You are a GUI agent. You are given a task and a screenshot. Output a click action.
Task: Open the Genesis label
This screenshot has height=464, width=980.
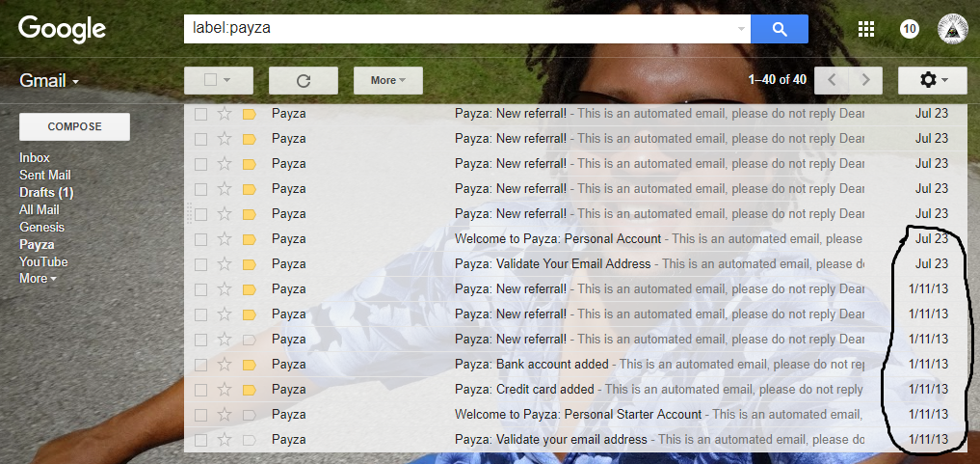[41, 227]
